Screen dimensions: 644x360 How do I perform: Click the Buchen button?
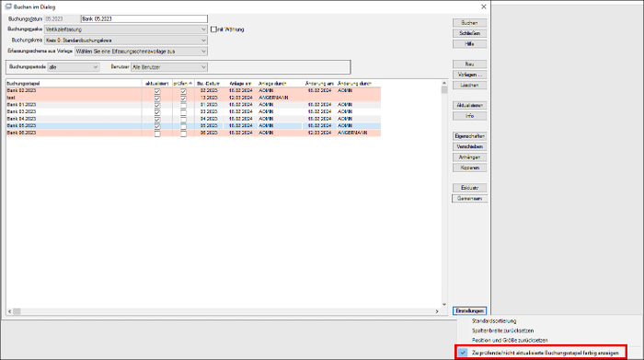pyautogui.click(x=469, y=23)
